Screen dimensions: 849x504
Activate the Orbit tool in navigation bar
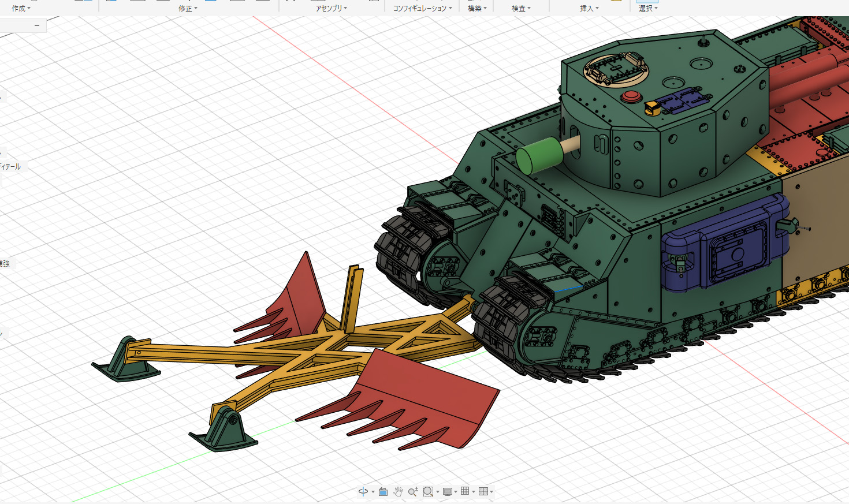363,491
